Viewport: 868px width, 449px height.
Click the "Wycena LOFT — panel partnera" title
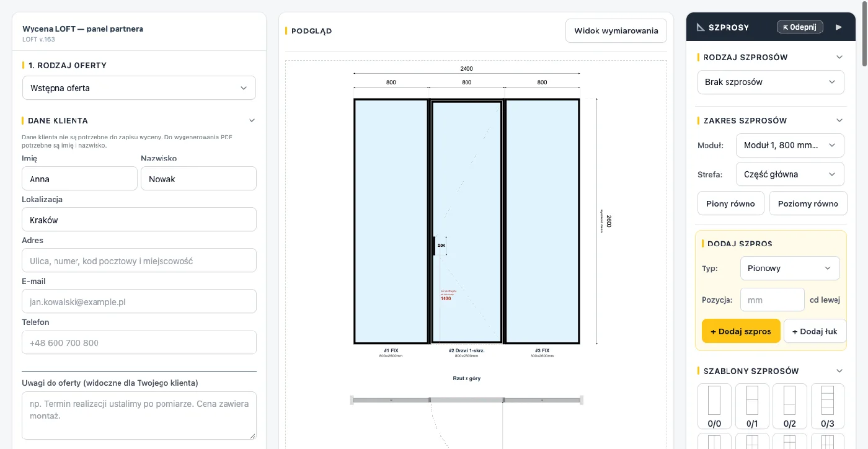click(82, 29)
